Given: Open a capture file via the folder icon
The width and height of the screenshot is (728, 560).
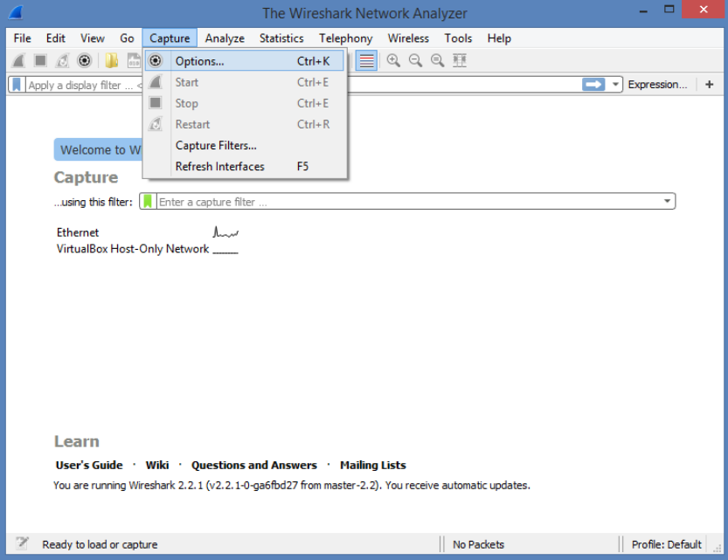Looking at the screenshot, I should (112, 61).
